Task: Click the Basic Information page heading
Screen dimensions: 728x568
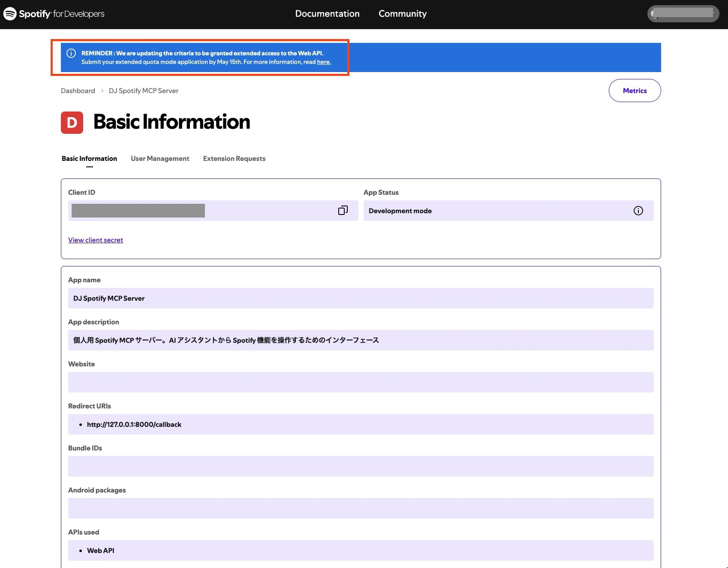Action: [171, 122]
